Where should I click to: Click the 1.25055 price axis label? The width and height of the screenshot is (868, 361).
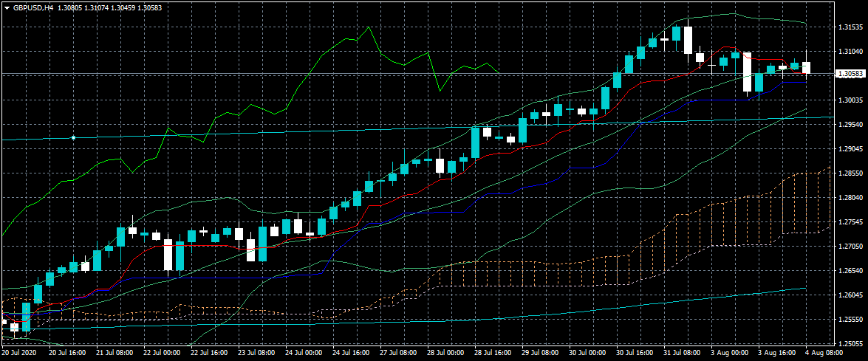(850, 343)
